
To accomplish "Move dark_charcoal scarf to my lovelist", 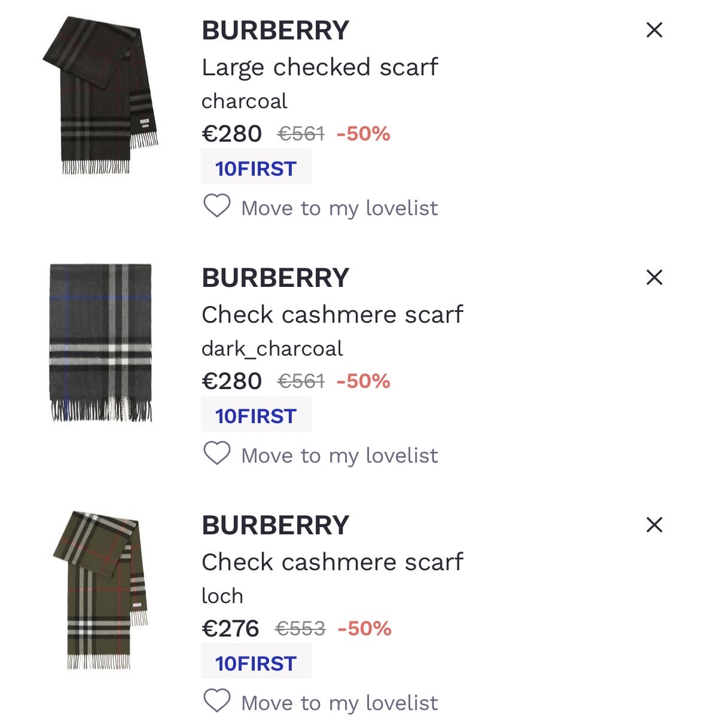I will (339, 455).
